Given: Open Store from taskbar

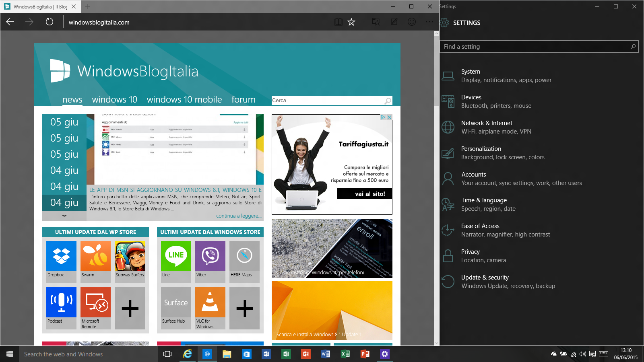Looking at the screenshot, I should coord(246,354).
